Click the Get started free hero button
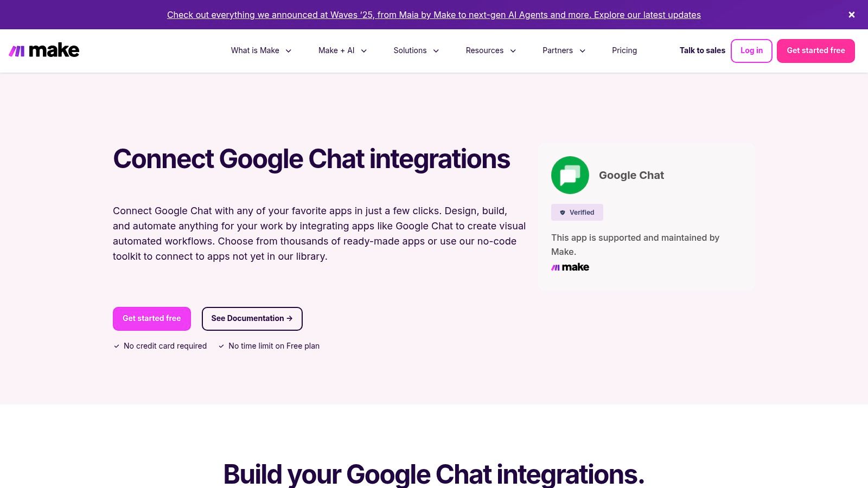This screenshot has width=868, height=488. coord(151,318)
